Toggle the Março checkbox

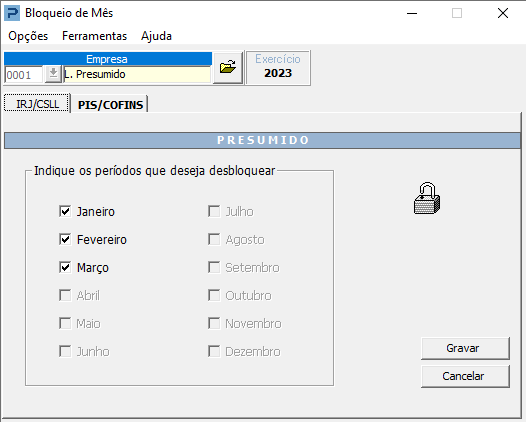coord(65,267)
